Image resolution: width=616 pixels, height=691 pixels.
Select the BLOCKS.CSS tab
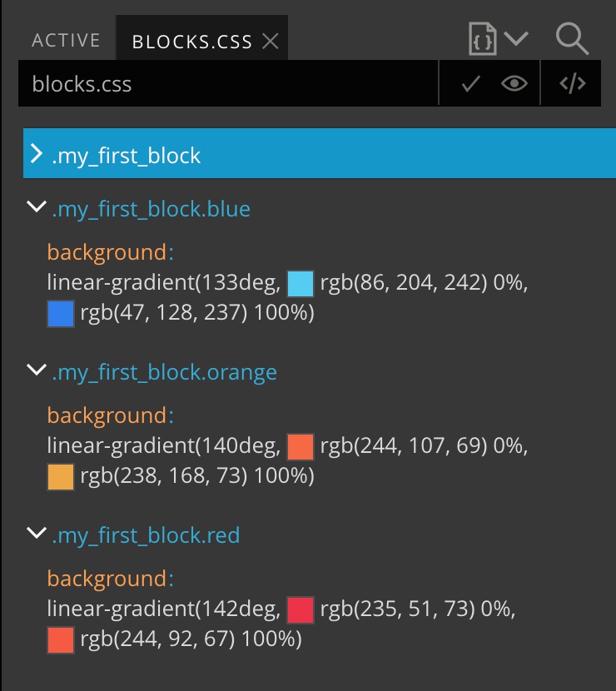pyautogui.click(x=192, y=42)
